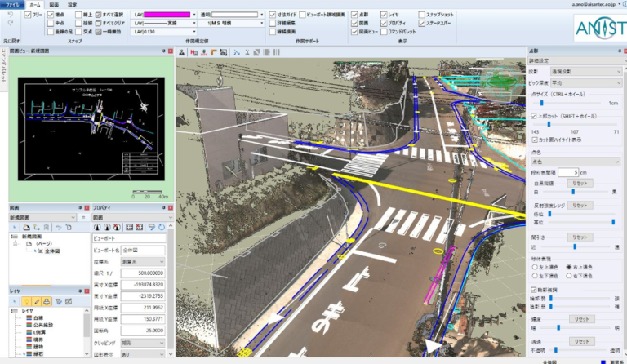The width and height of the screenshot is (627, 364).
Task: Click the 縮尺 input field showing 500.000000
Action: [x=144, y=274]
